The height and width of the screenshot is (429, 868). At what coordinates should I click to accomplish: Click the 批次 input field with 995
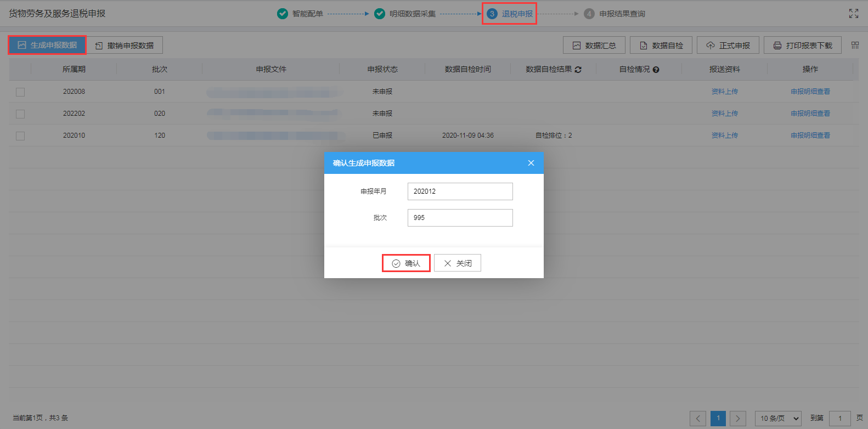pos(460,218)
